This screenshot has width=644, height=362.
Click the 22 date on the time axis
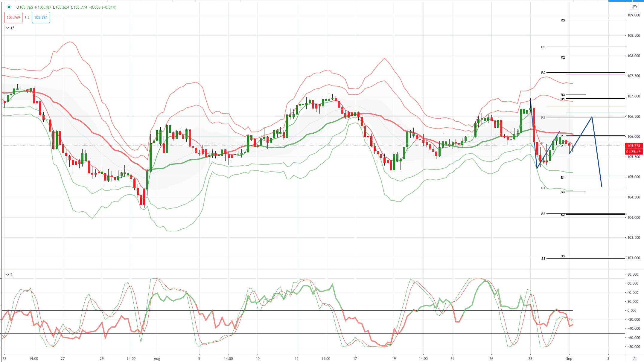tap(4, 359)
